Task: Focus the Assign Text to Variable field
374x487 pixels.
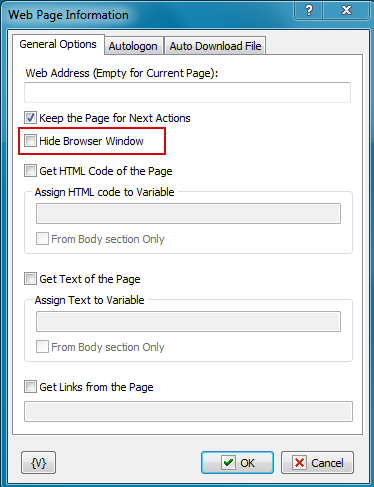Action: [x=188, y=321]
